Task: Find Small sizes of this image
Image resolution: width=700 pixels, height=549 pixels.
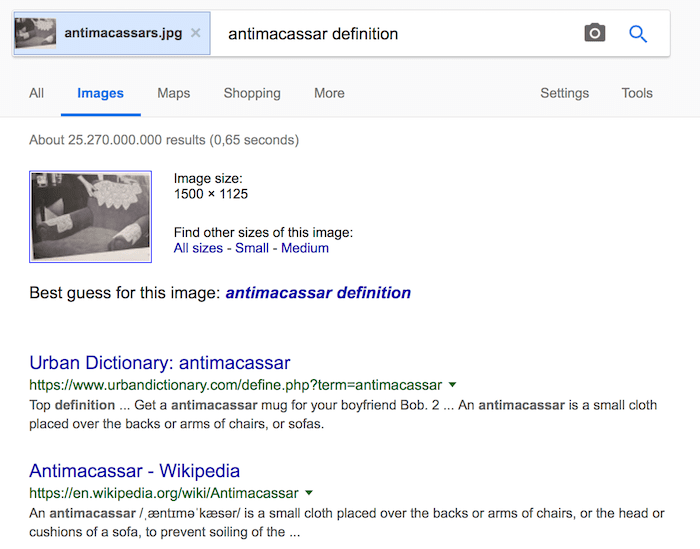Action: coord(252,248)
